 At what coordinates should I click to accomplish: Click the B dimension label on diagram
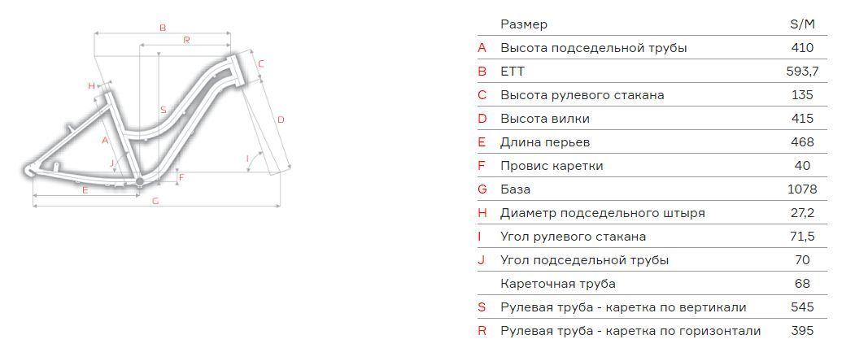162,28
